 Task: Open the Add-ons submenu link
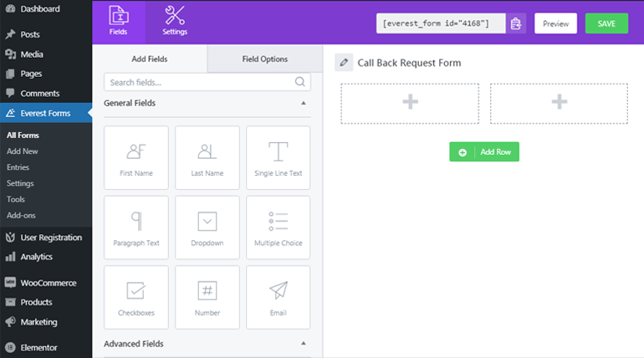coord(21,215)
